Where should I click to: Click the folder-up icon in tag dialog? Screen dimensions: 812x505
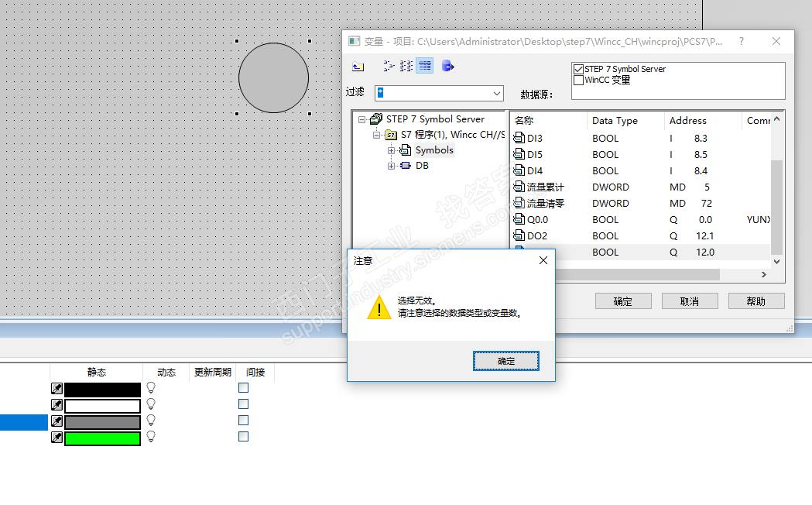coord(358,67)
